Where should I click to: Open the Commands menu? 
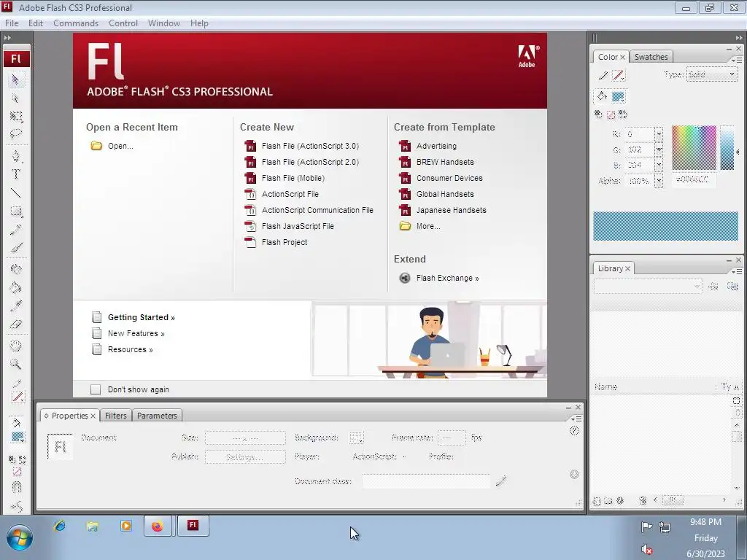[x=76, y=23]
